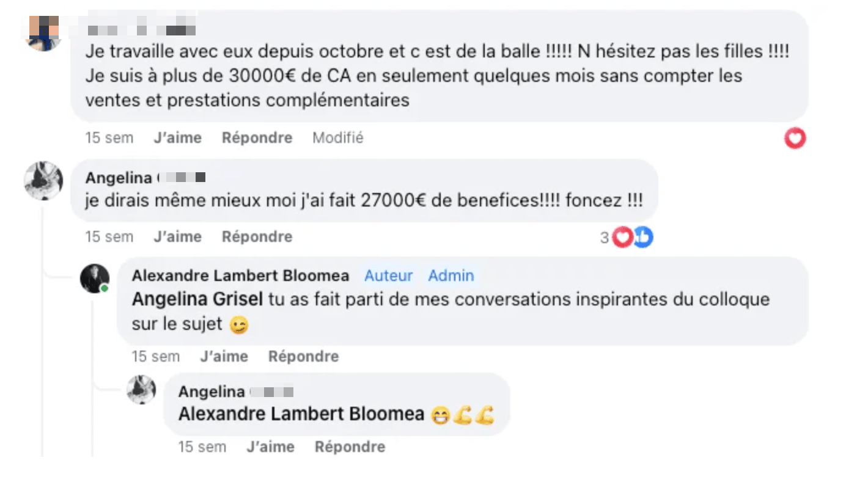This screenshot has width=868, height=485.
Task: Click the thumbs-up reaction on Angelina's comment
Action: point(642,237)
